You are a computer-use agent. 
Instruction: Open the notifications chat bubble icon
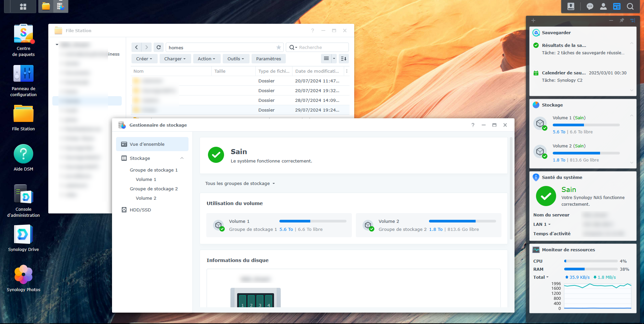tap(590, 6)
